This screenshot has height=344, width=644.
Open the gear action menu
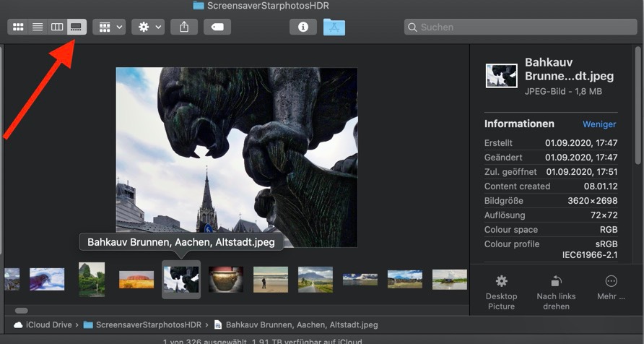(148, 27)
